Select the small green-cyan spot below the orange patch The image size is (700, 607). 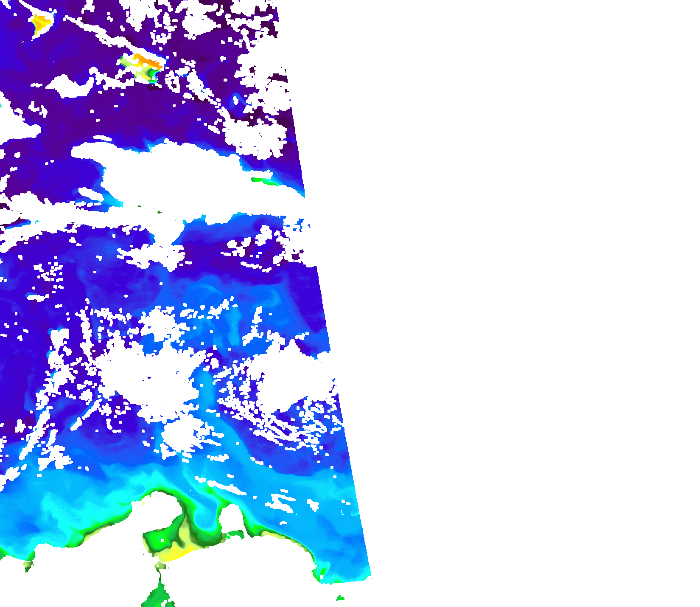(x=152, y=76)
